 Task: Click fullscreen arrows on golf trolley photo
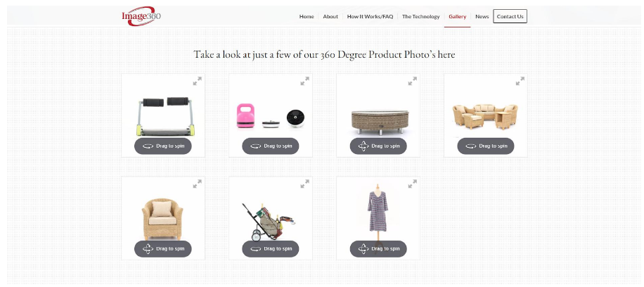pyautogui.click(x=304, y=184)
